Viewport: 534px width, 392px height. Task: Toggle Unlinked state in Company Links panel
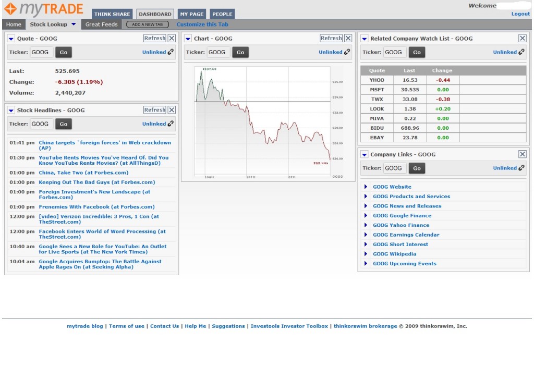tap(505, 168)
